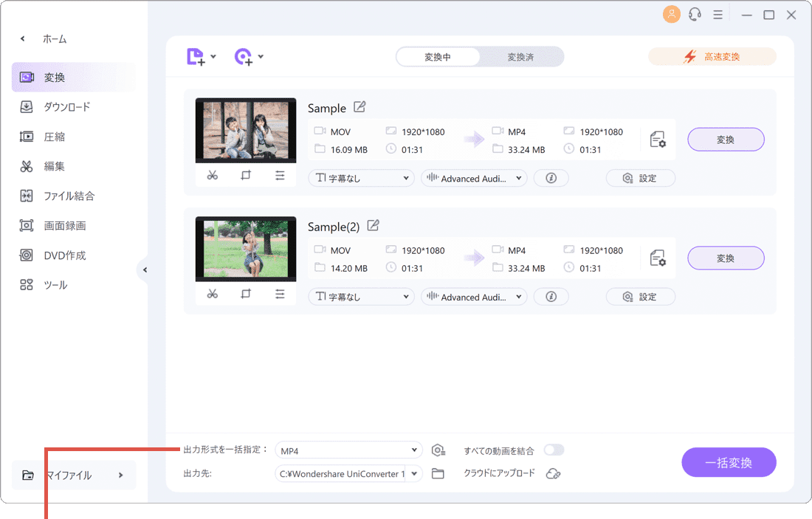The height and width of the screenshot is (519, 812).
Task: Click the effects icon under the Sample thumbnail
Action: pos(280,175)
